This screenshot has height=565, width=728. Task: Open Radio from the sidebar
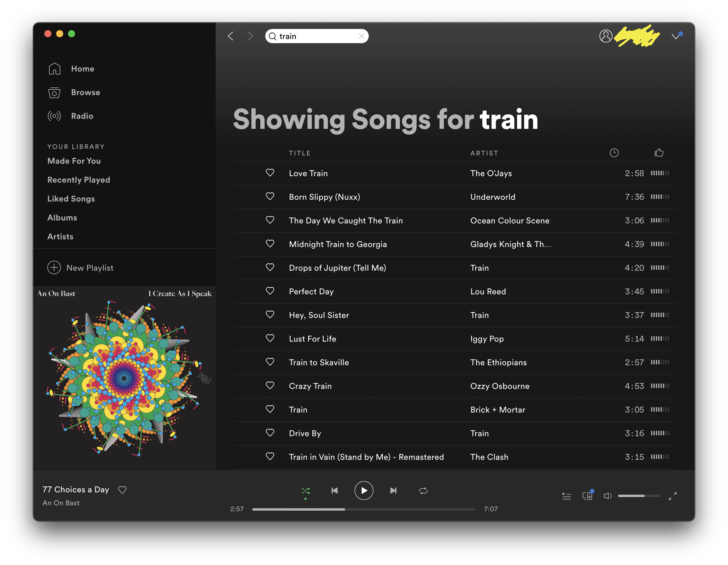pos(54,116)
